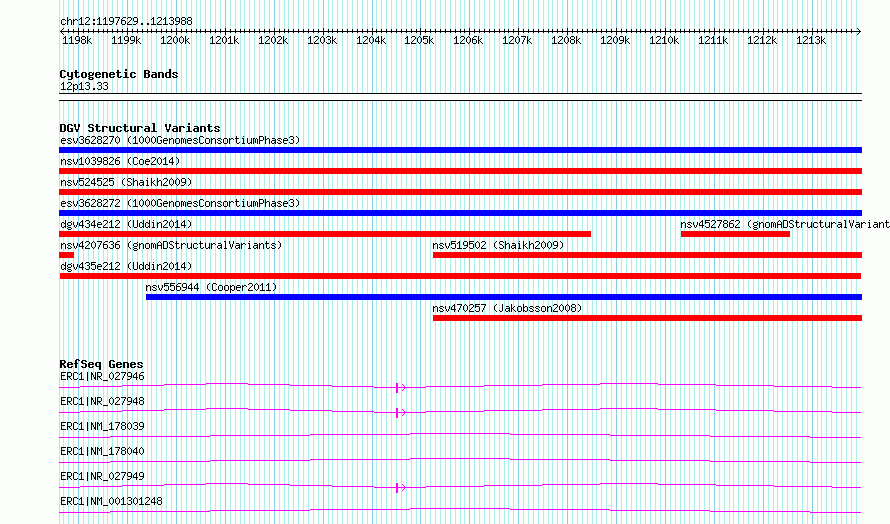
Task: Open the ERC1|NM_178040 transcript label
Action: [102, 451]
